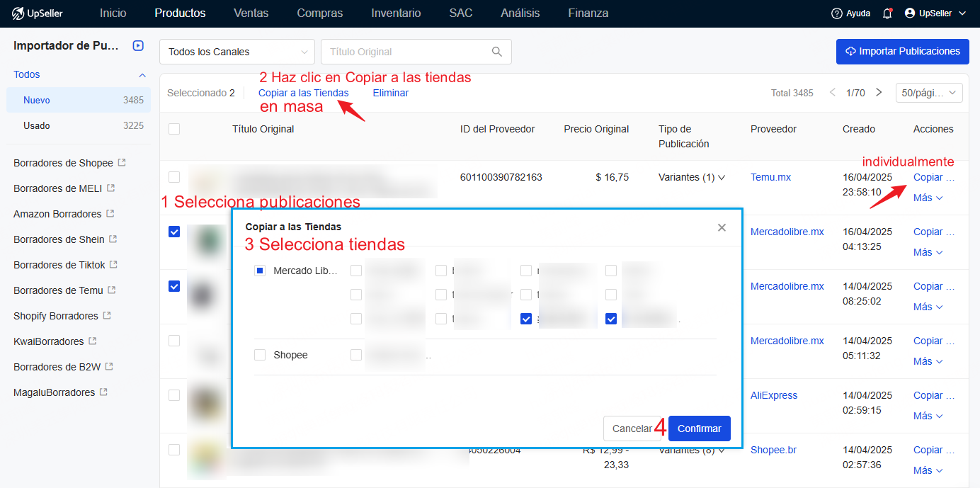Image resolution: width=980 pixels, height=488 pixels.
Task: Open the 50/pági... page size dropdown
Action: [929, 93]
